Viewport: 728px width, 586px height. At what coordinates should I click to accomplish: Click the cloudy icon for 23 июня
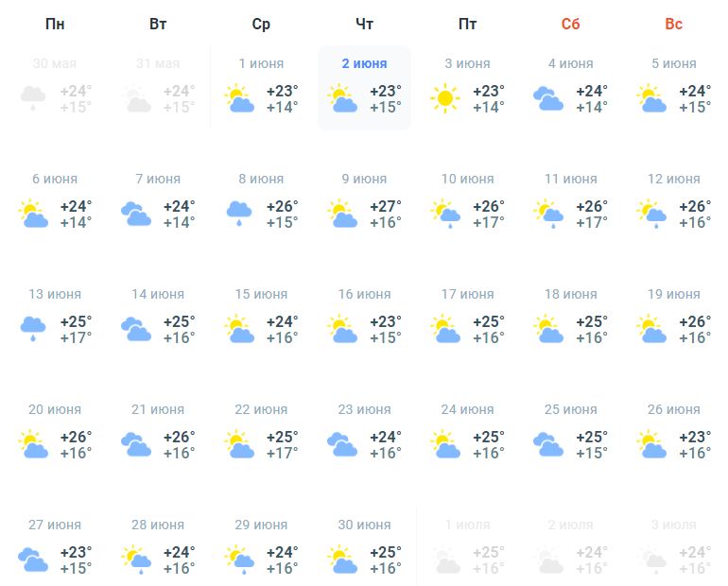click(340, 444)
